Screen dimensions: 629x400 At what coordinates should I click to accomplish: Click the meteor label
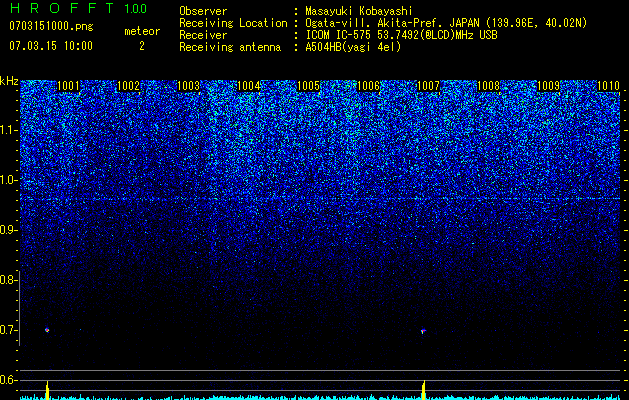(142, 31)
